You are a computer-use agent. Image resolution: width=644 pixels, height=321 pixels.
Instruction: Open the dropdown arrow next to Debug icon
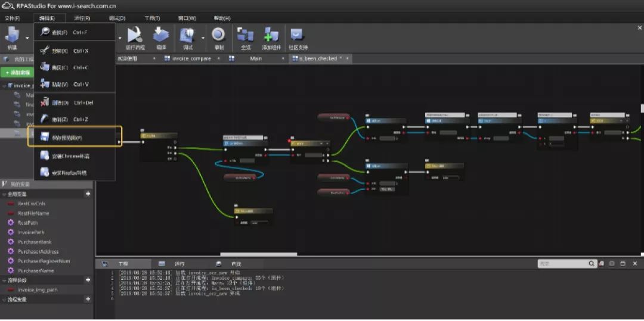tap(203, 38)
